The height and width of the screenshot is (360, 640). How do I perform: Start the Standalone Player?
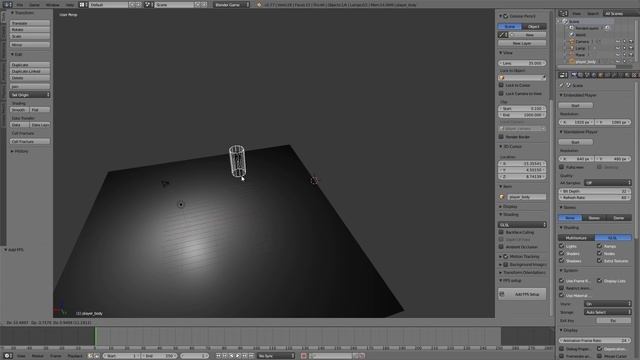coord(576,142)
